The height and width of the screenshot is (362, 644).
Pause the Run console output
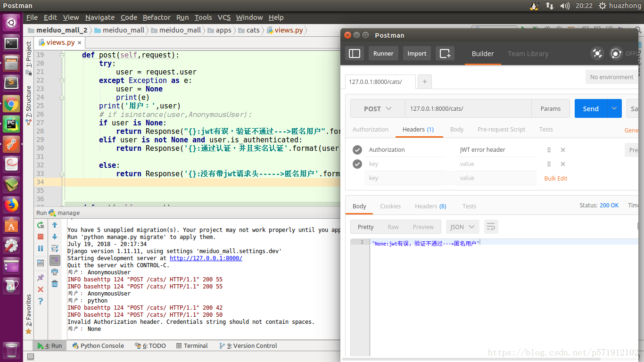(x=41, y=248)
